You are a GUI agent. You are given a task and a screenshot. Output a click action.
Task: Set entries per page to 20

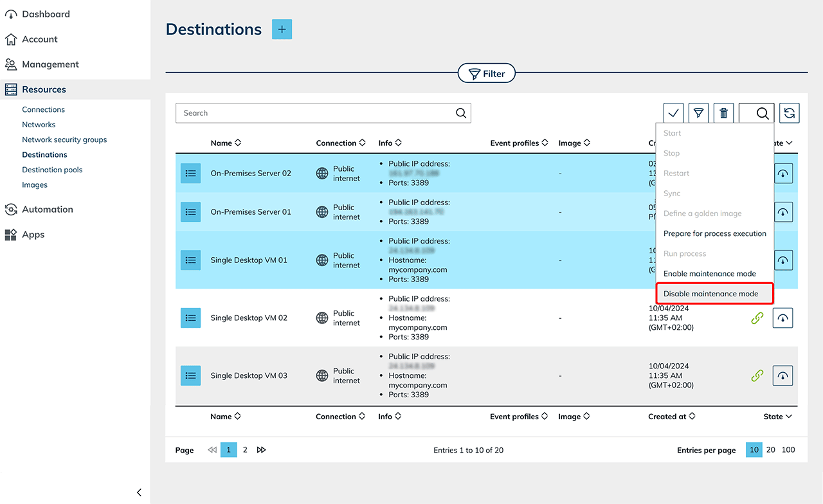[770, 450]
